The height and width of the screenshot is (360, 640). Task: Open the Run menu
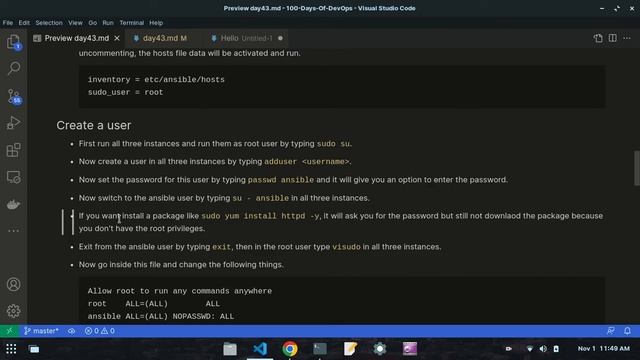click(x=108, y=23)
